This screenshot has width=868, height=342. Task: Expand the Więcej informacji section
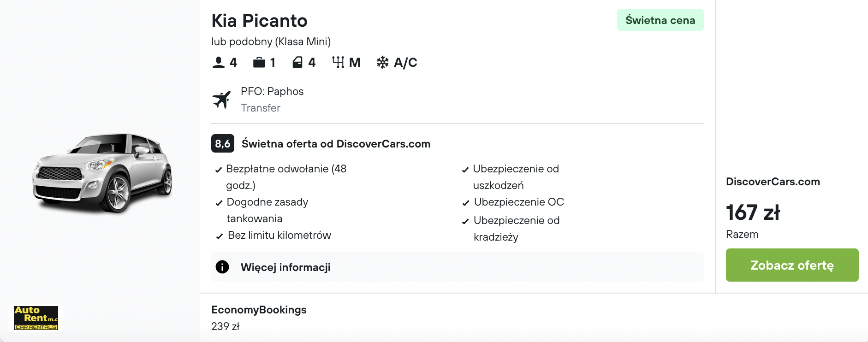click(285, 267)
